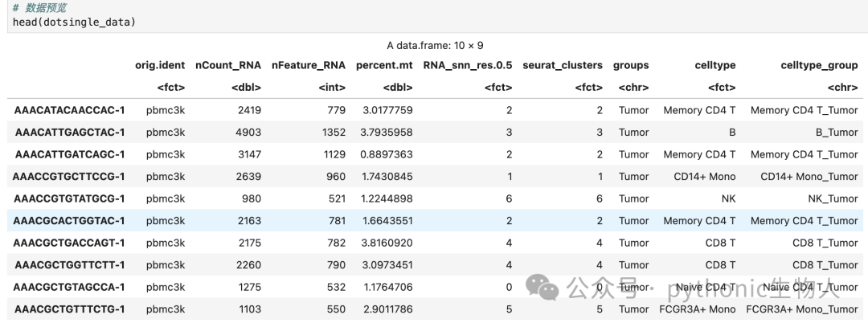This screenshot has height=323, width=868.
Task: Click celltype cell 'B'
Action: tap(732, 133)
